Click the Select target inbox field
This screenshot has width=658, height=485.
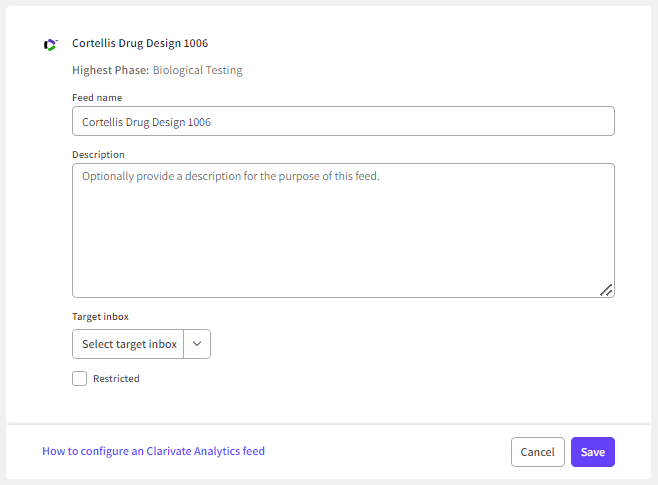[x=128, y=344]
